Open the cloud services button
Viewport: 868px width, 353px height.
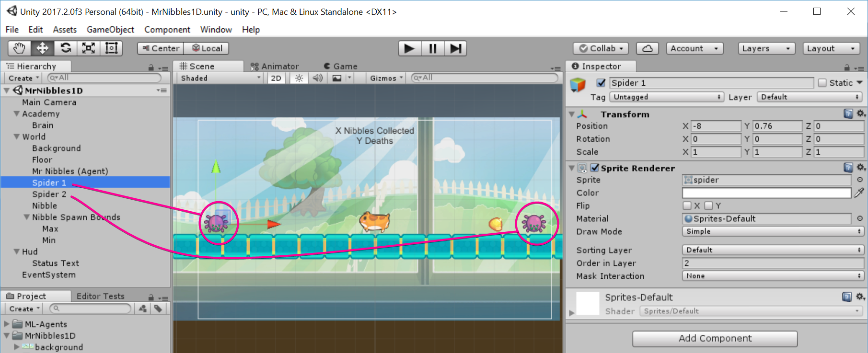pos(647,48)
